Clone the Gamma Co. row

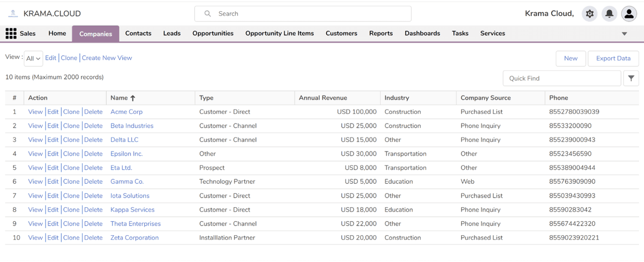pos(71,181)
